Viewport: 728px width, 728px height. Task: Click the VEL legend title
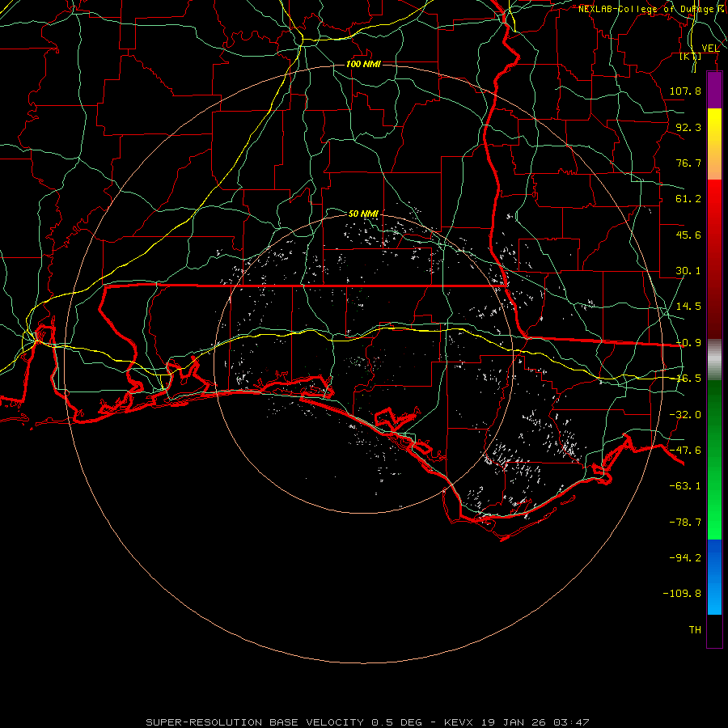(710, 48)
